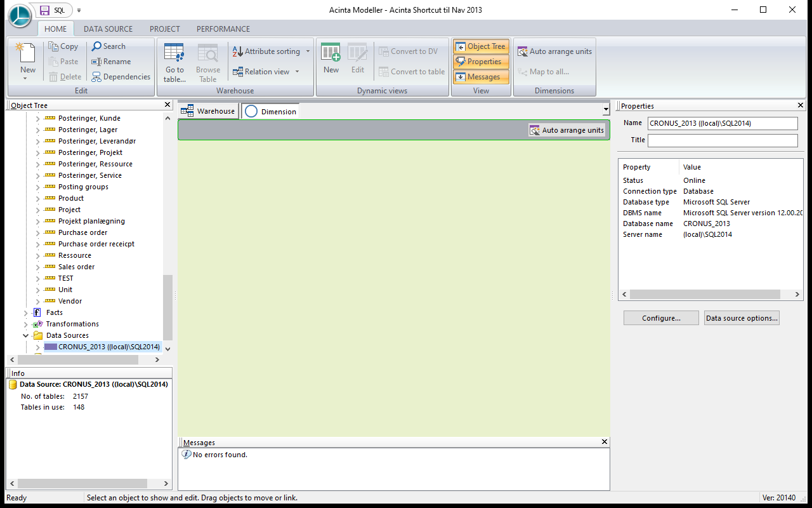The image size is (812, 508).
Task: Click the Relation view icon
Action: point(238,72)
